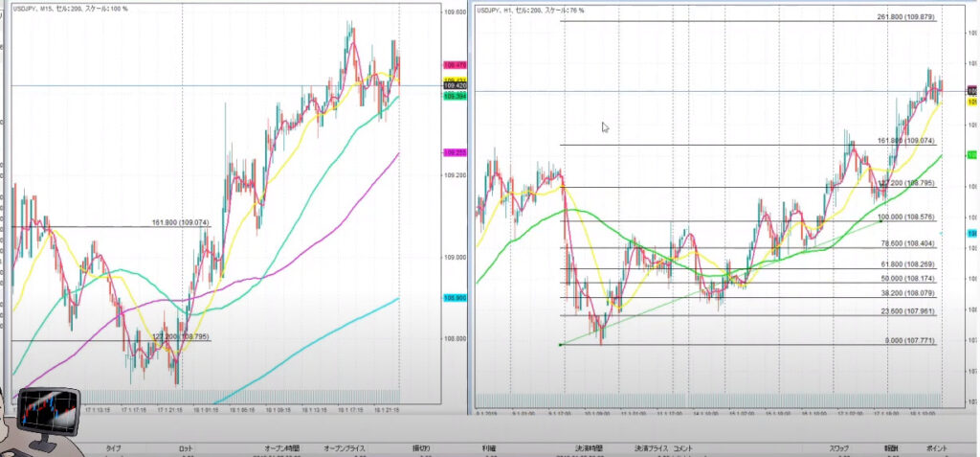Viewport: 980px width, 457px height.
Task: Sort by the オープン時間 column header
Action: 282,448
